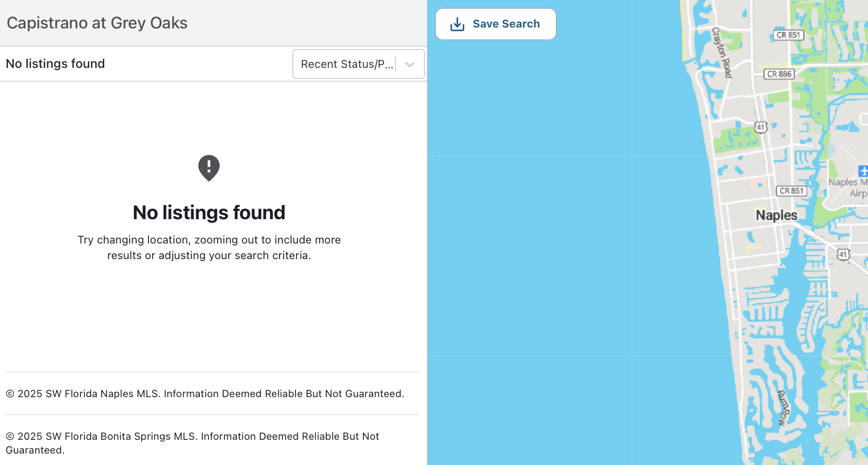Select the Naples airport airplane icon
868x465 pixels.
pos(863,171)
